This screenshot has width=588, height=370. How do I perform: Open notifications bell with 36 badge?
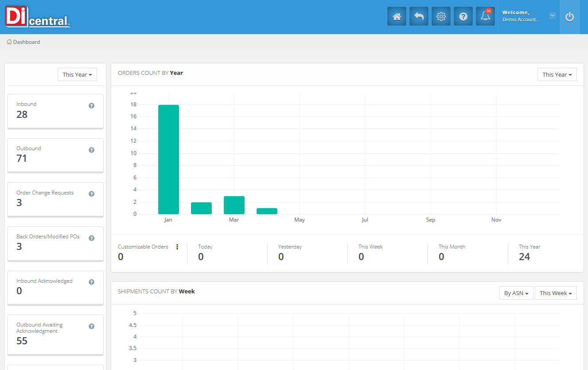pyautogui.click(x=485, y=16)
